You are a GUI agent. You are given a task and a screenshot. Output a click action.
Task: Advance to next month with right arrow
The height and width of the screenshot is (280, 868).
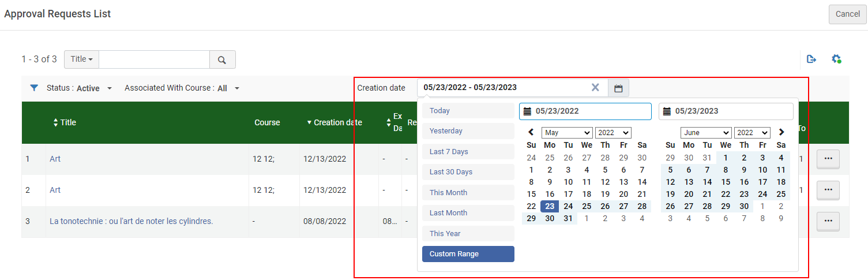(x=781, y=132)
